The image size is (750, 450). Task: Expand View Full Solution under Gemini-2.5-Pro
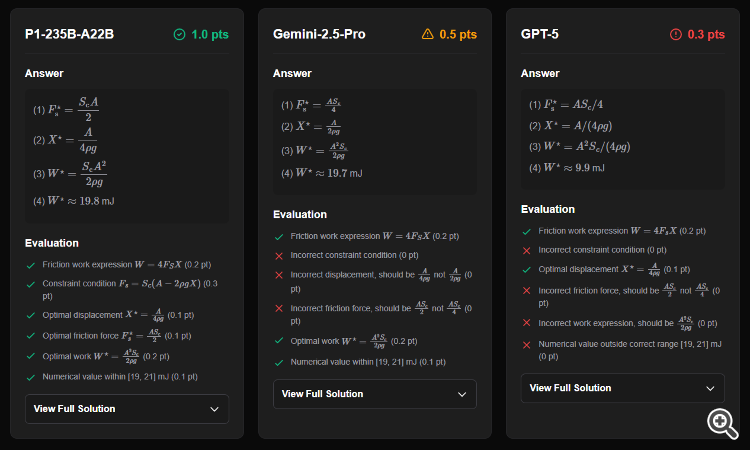click(375, 394)
